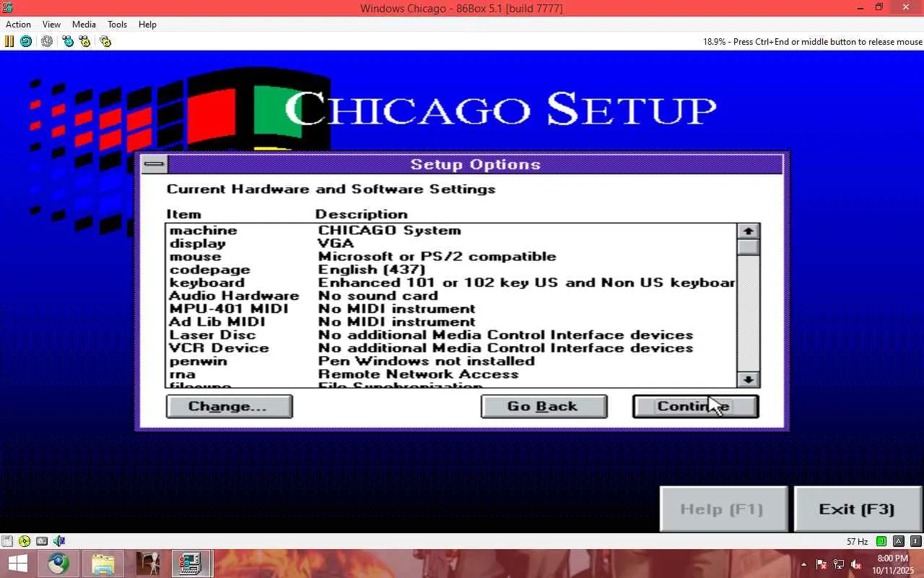
Task: Select the 'VCR Device' row
Action: 451,348
